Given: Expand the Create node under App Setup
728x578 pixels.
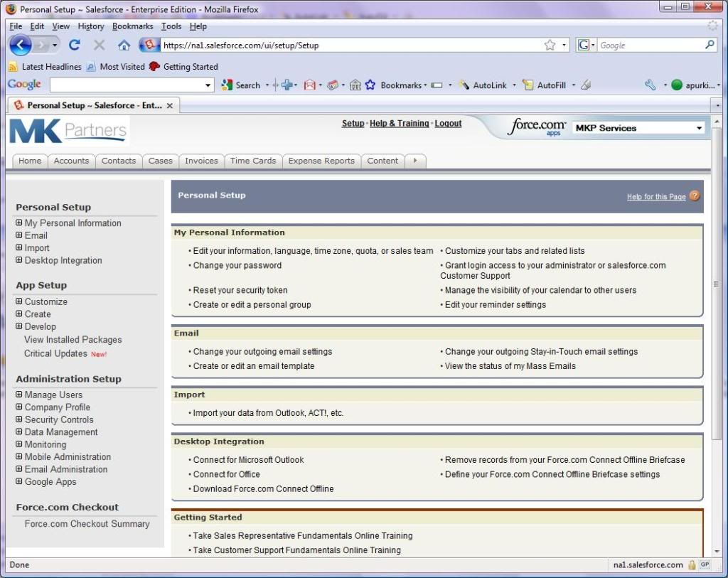Looking at the screenshot, I should tap(19, 314).
